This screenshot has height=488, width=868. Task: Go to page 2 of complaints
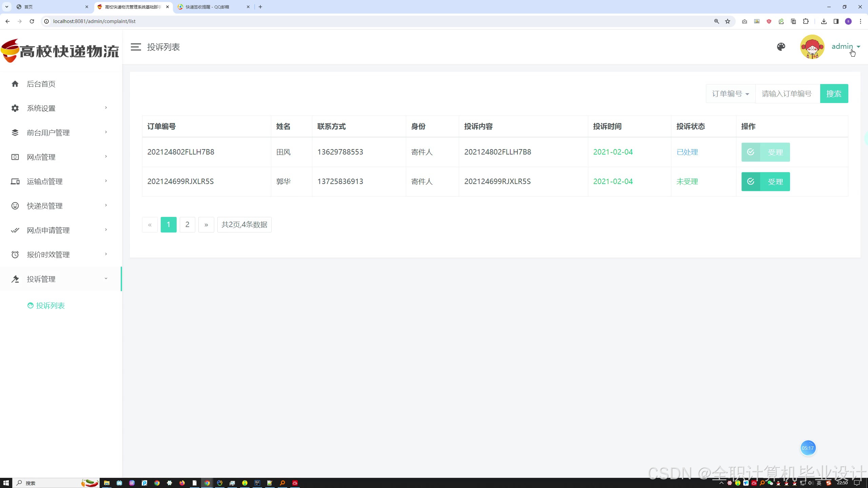tap(187, 225)
